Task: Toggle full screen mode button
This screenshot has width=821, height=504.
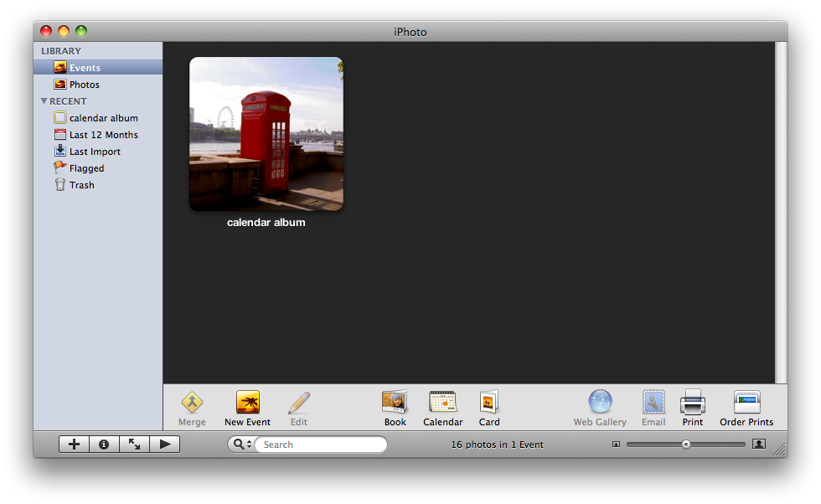Action: [x=134, y=445]
